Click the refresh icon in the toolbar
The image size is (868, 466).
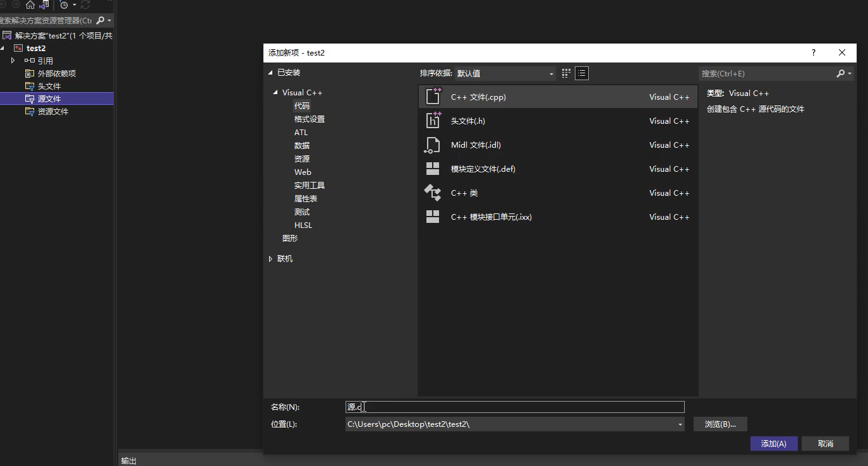pyautogui.click(x=84, y=4)
